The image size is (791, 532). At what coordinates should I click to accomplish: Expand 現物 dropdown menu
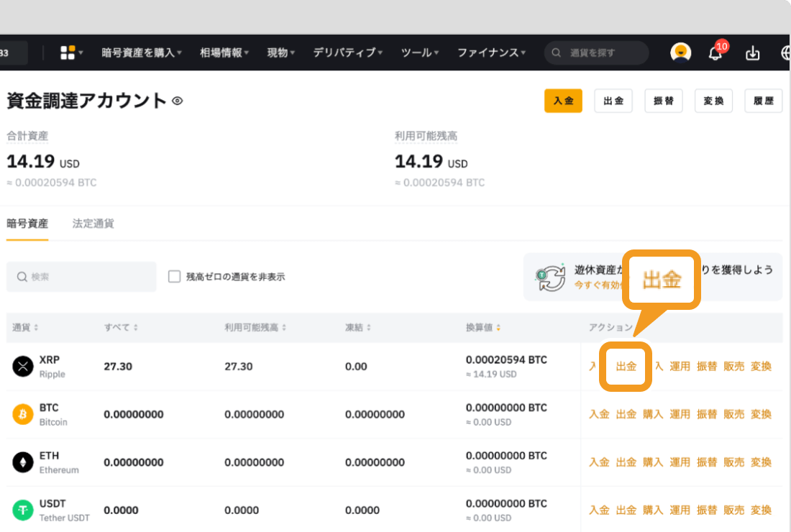click(x=281, y=52)
